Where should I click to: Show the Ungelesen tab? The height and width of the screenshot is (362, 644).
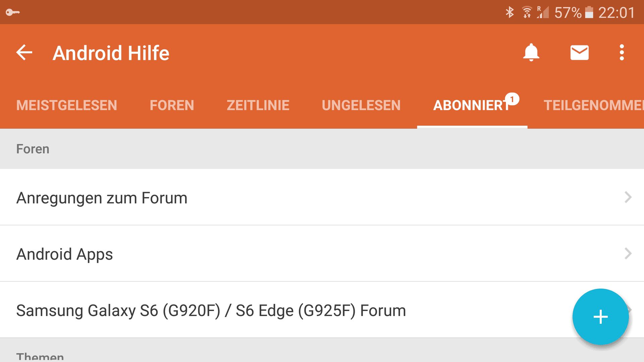361,105
